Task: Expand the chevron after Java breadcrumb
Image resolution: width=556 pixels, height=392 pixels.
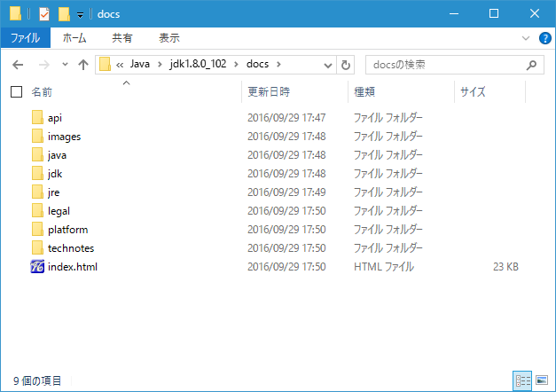Action: coord(160,65)
